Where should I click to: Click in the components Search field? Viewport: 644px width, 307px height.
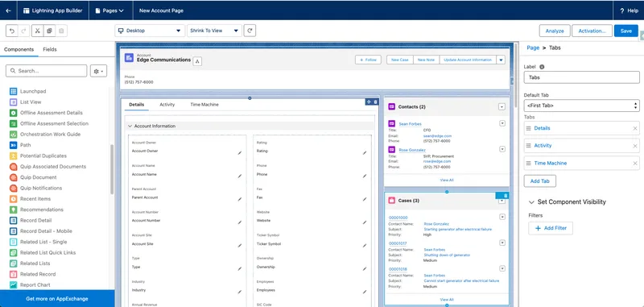(x=47, y=71)
